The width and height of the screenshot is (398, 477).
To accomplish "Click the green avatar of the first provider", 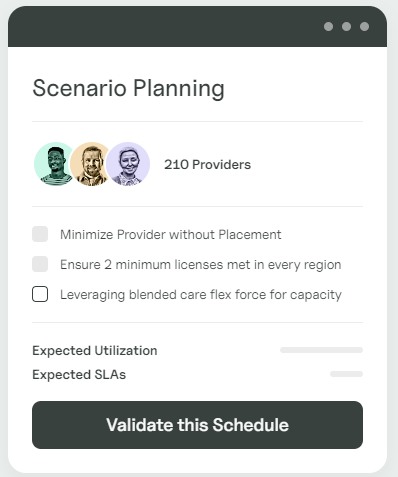I will tap(53, 164).
